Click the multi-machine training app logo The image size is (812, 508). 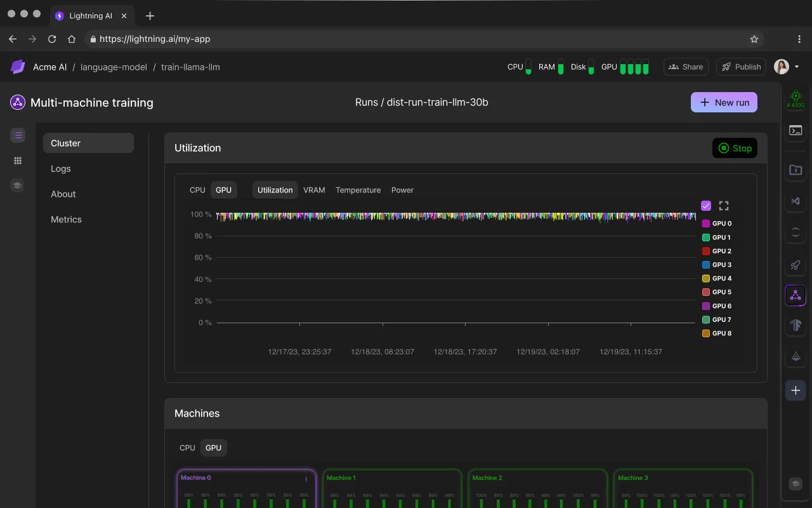18,102
